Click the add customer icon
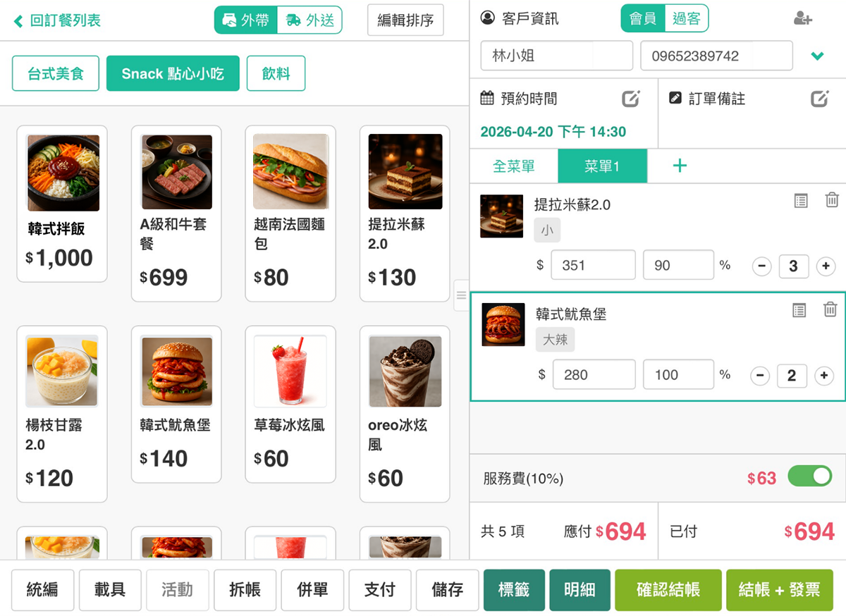The width and height of the screenshot is (846, 616). pyautogui.click(x=803, y=19)
